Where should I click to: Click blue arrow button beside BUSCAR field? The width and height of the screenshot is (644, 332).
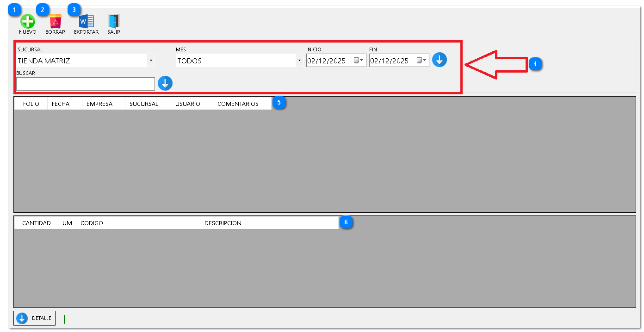point(165,83)
